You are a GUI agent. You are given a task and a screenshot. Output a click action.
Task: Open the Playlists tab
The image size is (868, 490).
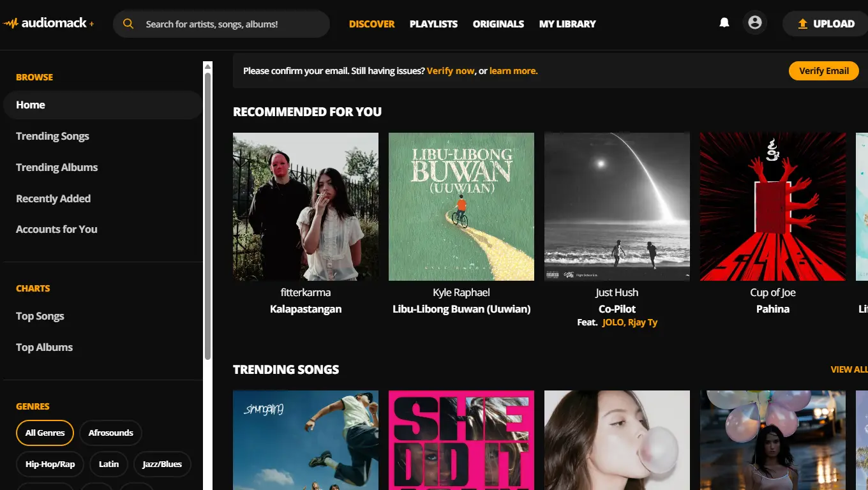434,24
